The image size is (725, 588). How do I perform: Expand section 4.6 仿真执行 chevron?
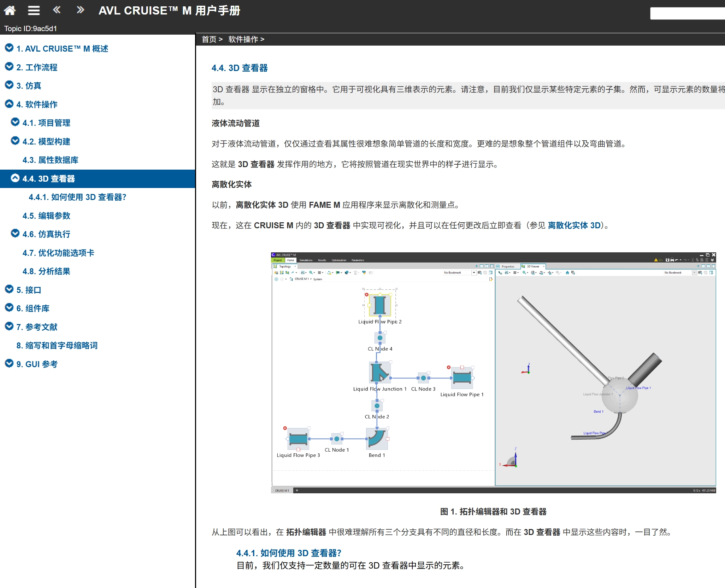[15, 233]
